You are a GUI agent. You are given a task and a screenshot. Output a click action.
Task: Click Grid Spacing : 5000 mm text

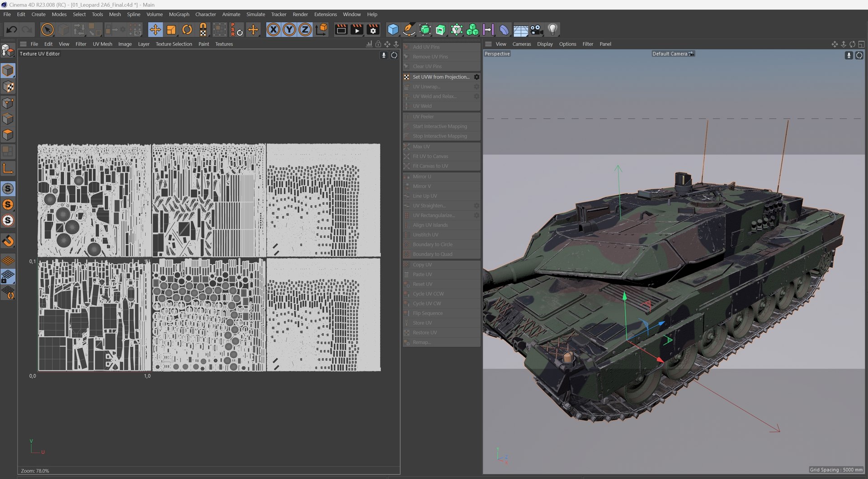pos(836,470)
